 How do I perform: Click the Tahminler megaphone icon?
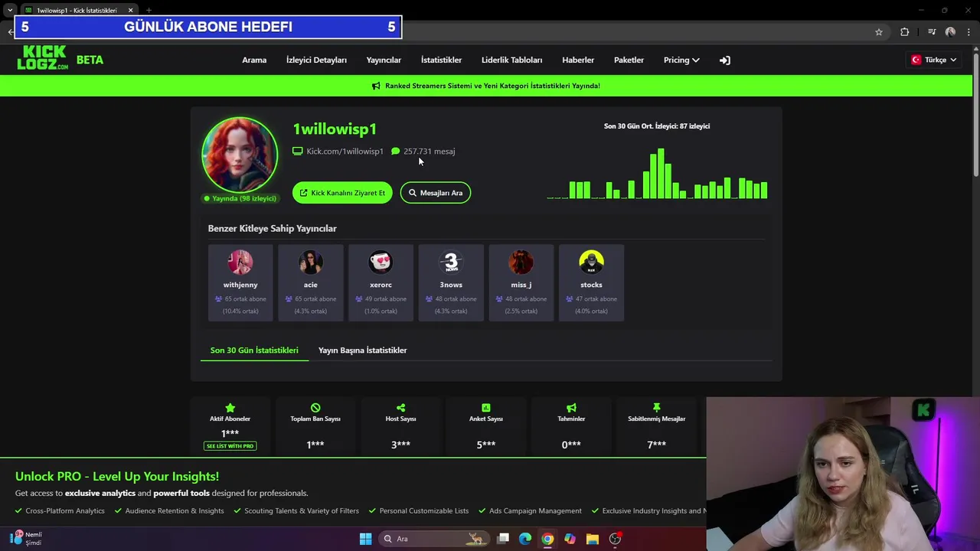[x=571, y=408]
